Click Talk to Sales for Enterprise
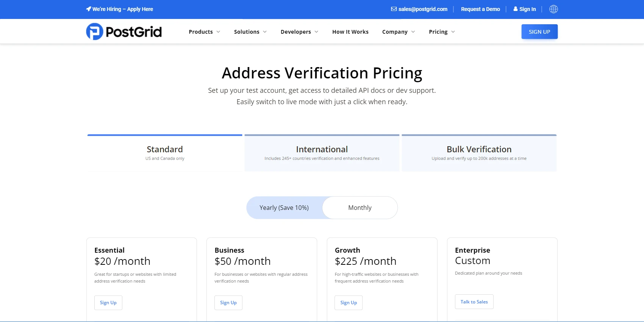Image resolution: width=644 pixels, height=322 pixels. tap(474, 302)
